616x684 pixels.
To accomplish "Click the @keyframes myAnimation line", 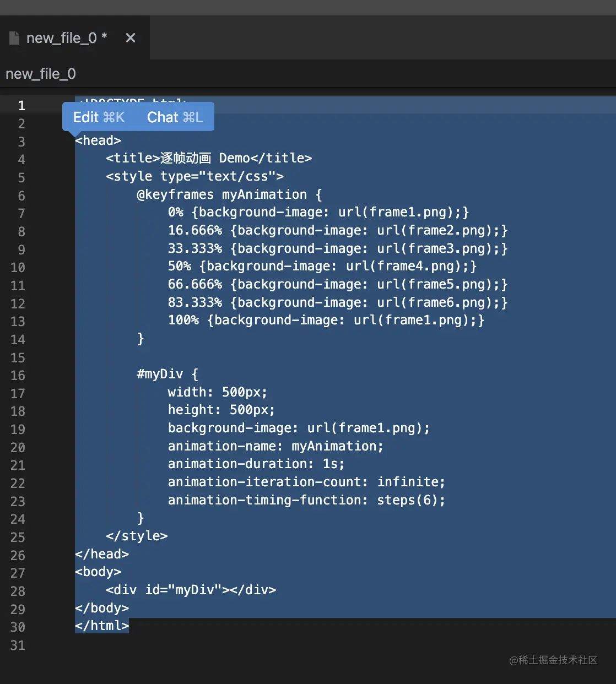I will 230,194.
